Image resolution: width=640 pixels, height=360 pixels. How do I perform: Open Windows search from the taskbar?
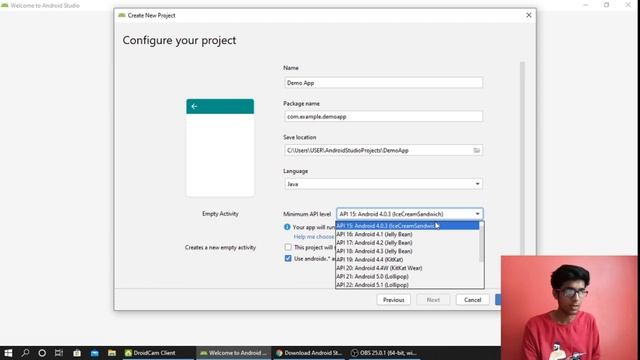coord(25,353)
